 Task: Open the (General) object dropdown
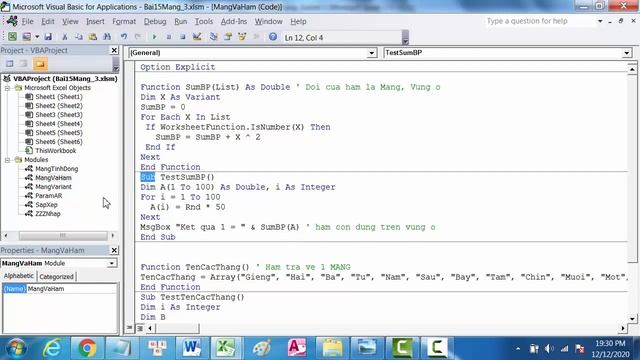(x=371, y=53)
